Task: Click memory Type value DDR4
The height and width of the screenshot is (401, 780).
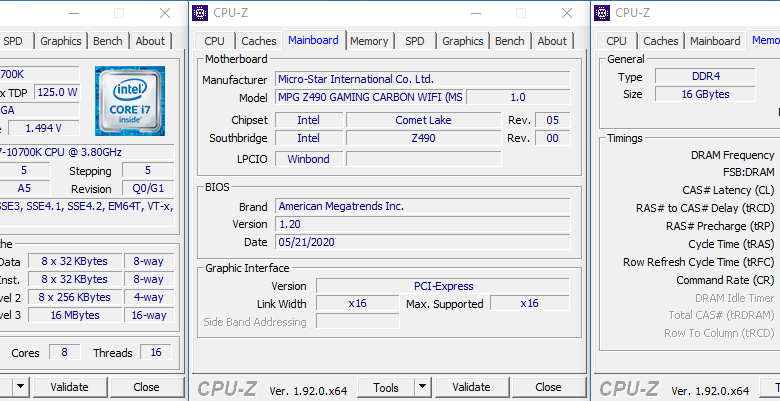Action: click(x=705, y=76)
